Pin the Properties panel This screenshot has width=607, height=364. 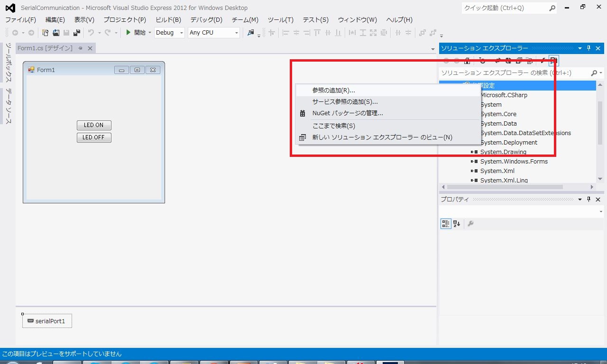(x=589, y=200)
